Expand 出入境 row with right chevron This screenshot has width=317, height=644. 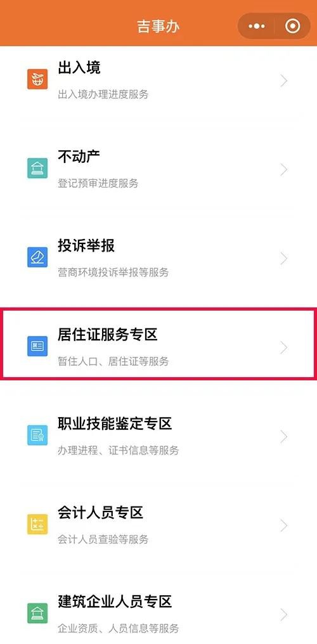pos(284,81)
